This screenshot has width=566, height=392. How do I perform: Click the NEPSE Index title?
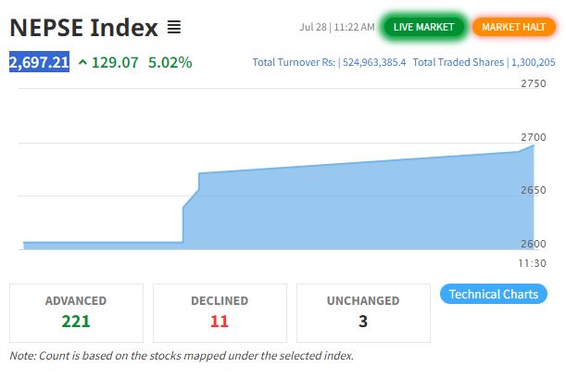83,28
